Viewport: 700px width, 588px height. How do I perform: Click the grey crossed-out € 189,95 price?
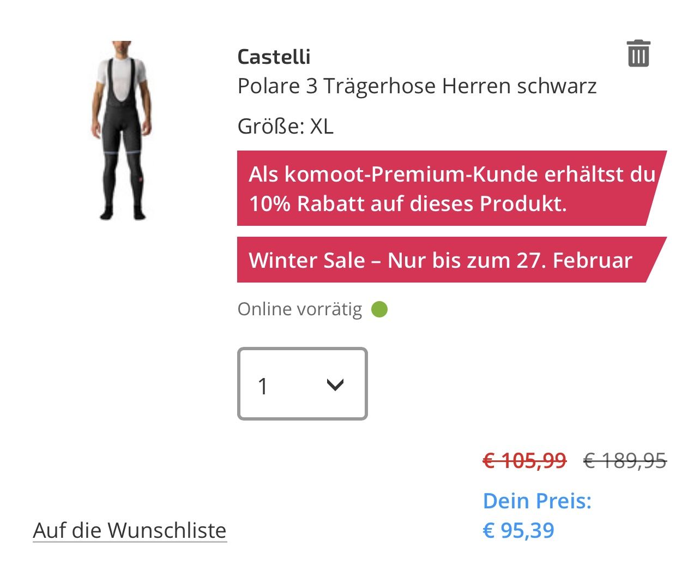[x=625, y=461]
